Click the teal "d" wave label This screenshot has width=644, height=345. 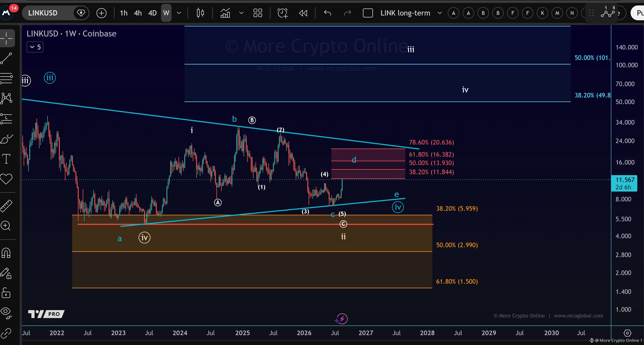click(354, 160)
